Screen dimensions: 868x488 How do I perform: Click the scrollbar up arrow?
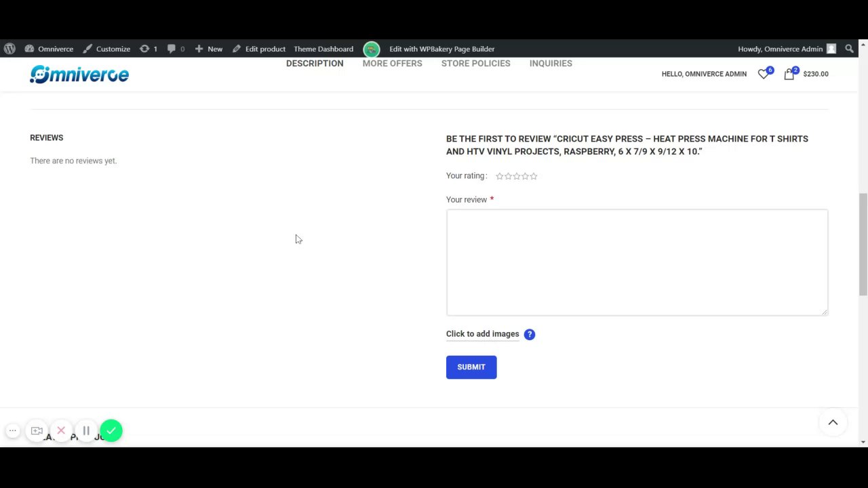click(x=863, y=45)
